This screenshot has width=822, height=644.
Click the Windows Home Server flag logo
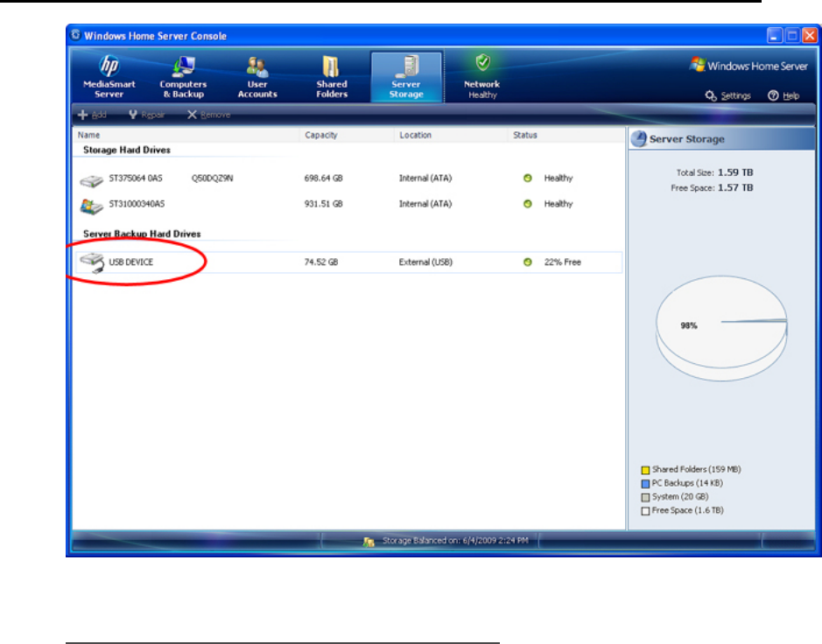point(697,65)
